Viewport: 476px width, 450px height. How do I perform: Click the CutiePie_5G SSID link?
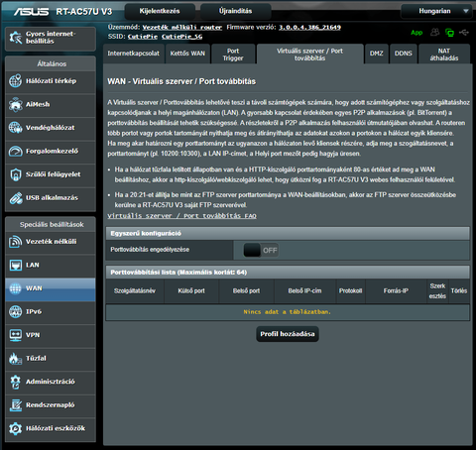coord(182,37)
